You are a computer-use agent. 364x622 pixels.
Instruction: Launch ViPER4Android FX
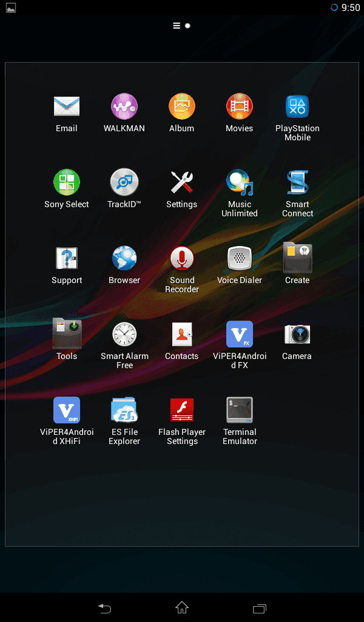[x=239, y=335]
